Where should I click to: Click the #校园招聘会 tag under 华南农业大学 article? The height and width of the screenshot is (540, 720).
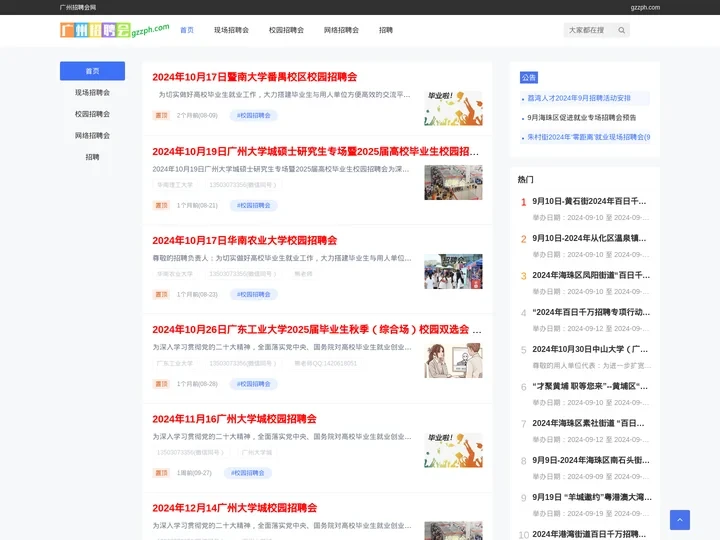(x=253, y=294)
